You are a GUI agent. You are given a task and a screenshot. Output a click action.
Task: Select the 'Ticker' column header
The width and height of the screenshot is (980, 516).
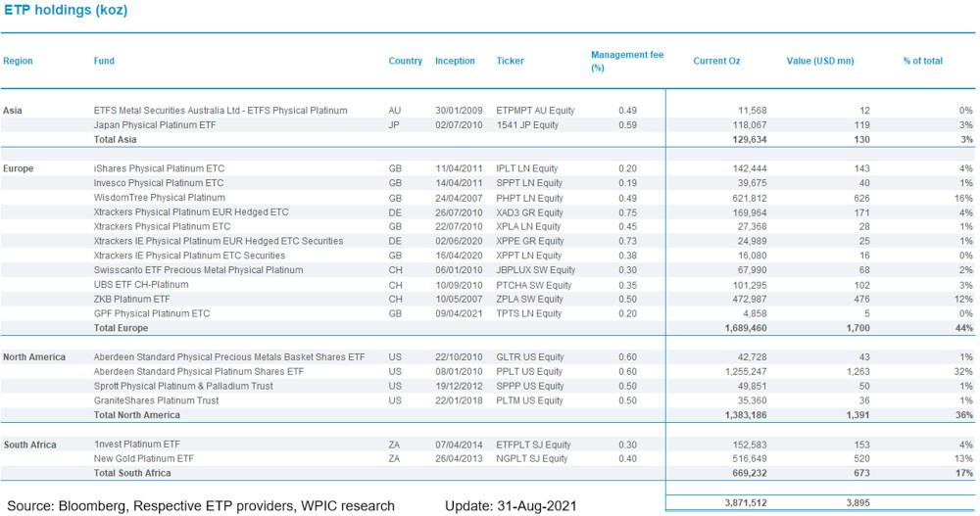pos(510,61)
